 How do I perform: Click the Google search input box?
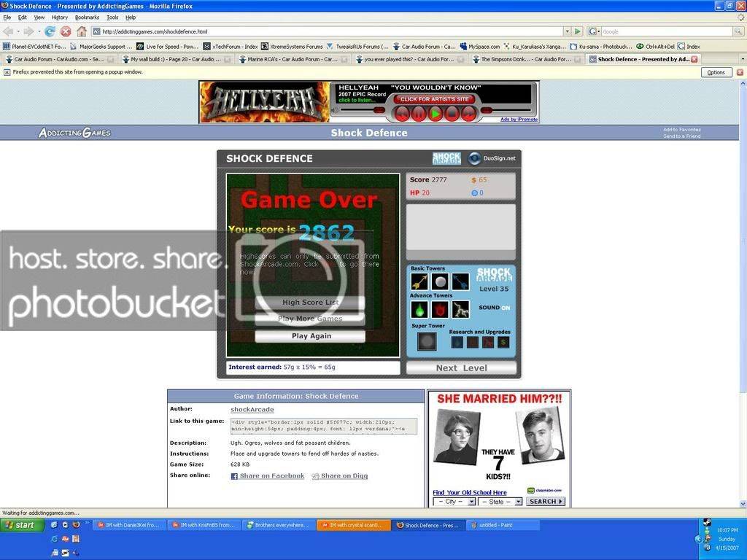667,31
